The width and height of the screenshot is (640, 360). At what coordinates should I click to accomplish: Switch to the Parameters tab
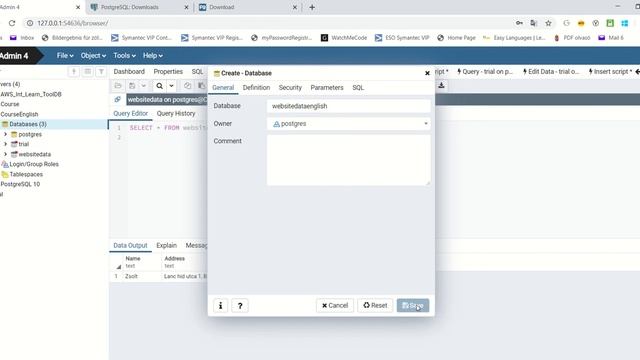pos(327,87)
